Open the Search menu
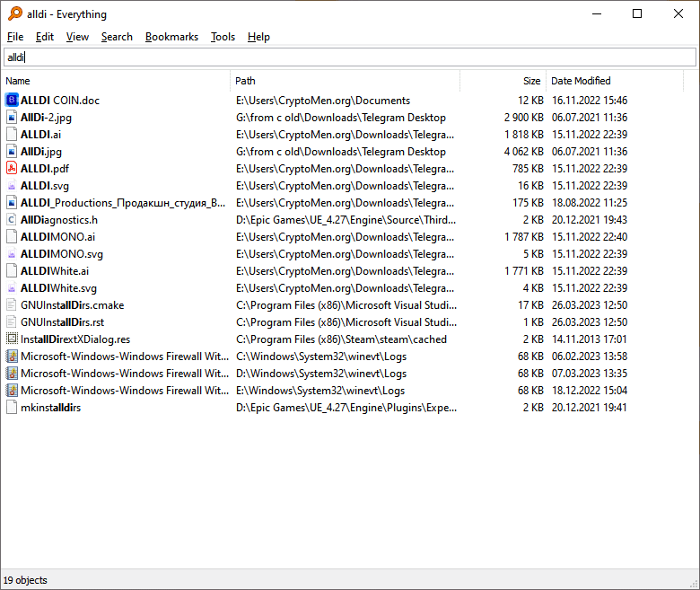This screenshot has height=590, width=700. [117, 37]
